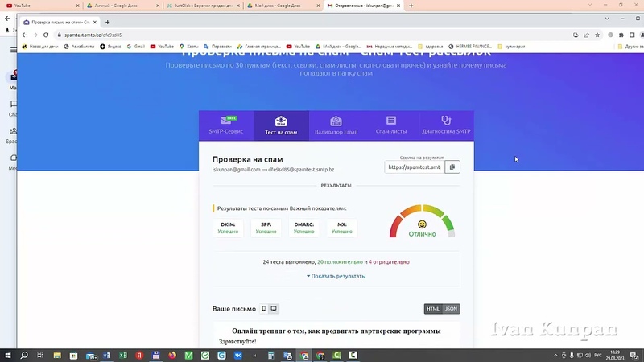Open the Валидатор Email tab
Image resolution: width=644 pixels, height=362 pixels.
click(336, 125)
